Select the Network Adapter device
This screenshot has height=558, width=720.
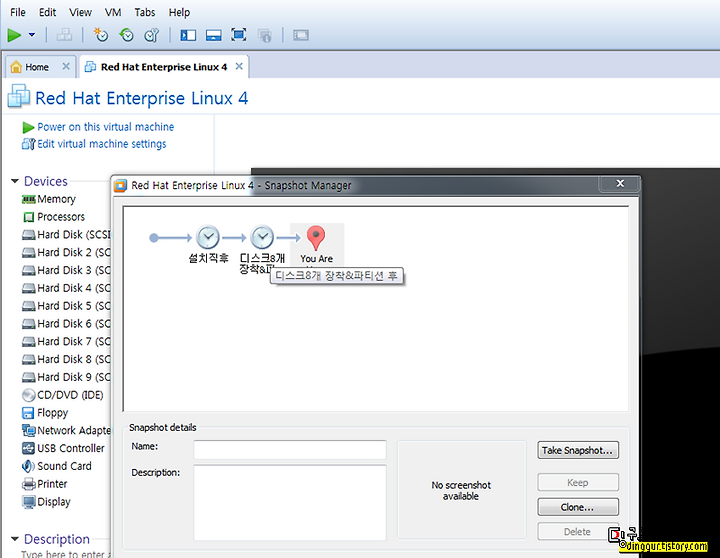coord(66,431)
